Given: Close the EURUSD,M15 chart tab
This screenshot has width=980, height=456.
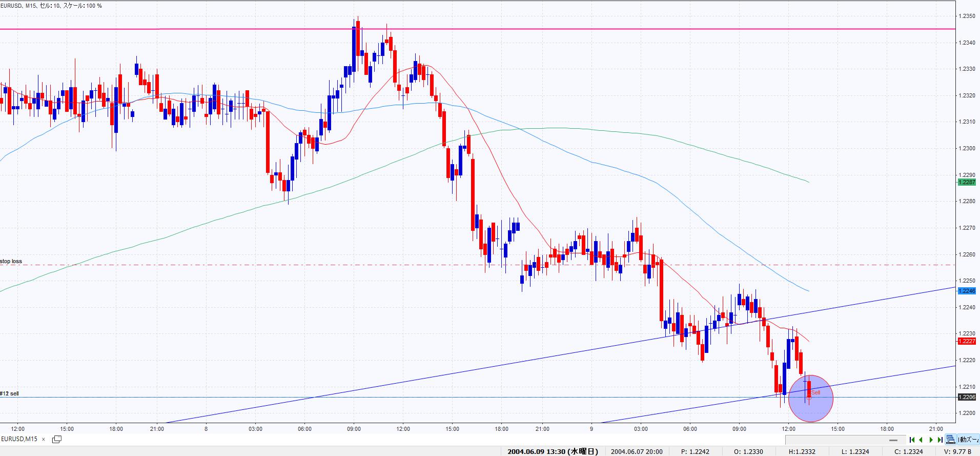Looking at the screenshot, I should pos(44,439).
